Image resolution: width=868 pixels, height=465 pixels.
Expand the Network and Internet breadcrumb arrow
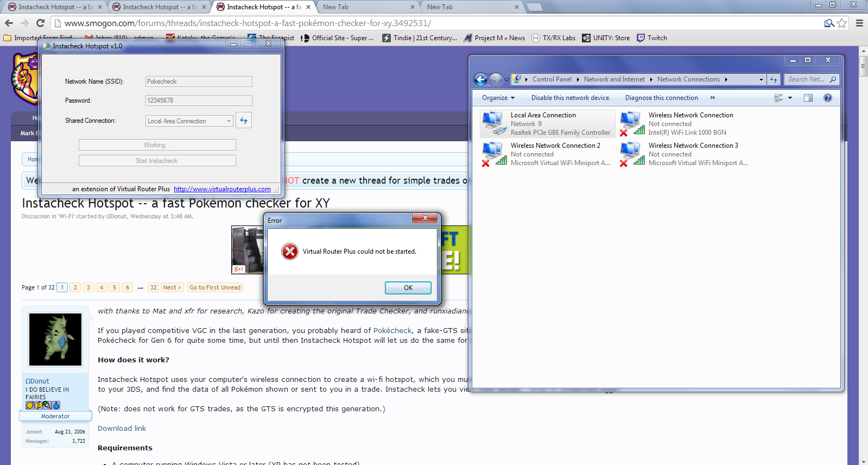651,79
